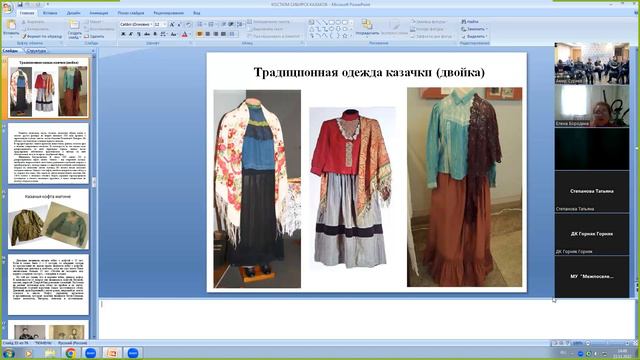Create a new slide (Создать слайд)

pyautogui.click(x=74, y=29)
